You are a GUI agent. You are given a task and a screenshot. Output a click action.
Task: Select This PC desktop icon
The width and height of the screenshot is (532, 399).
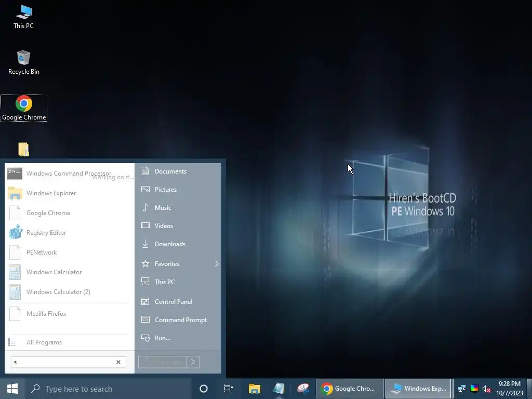click(24, 17)
